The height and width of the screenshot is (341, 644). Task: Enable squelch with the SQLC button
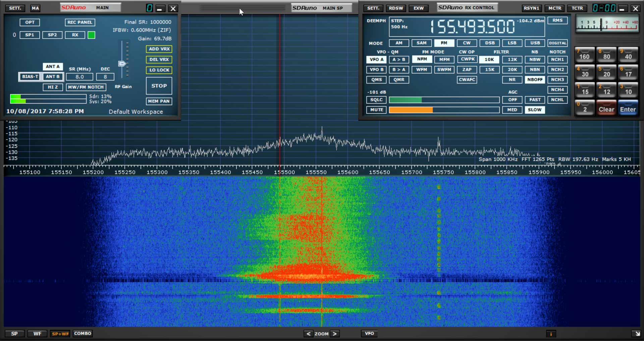coord(376,99)
